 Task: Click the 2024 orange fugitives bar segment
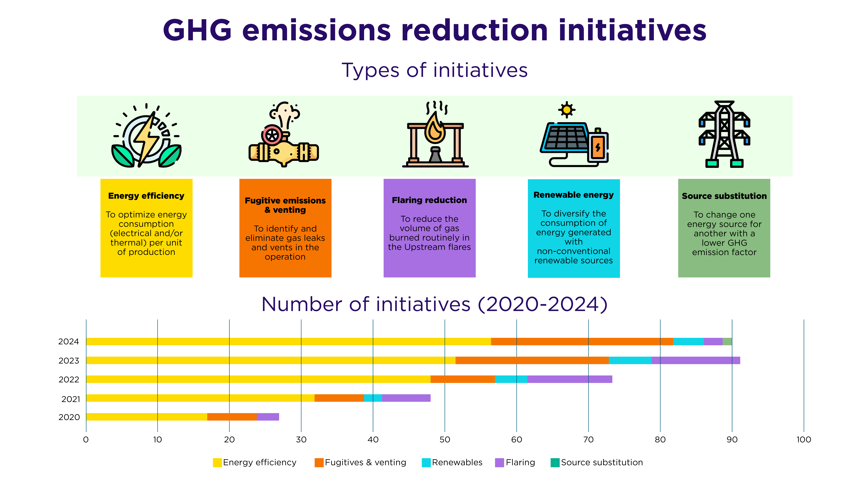pos(582,341)
